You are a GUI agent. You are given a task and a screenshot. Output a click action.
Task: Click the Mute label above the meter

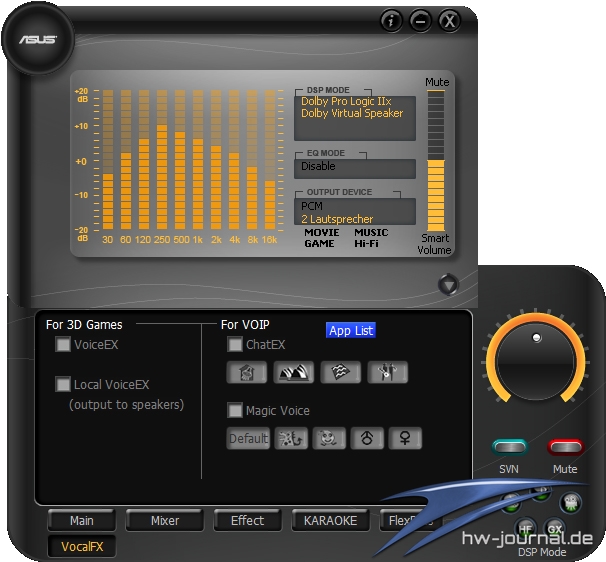(x=437, y=82)
